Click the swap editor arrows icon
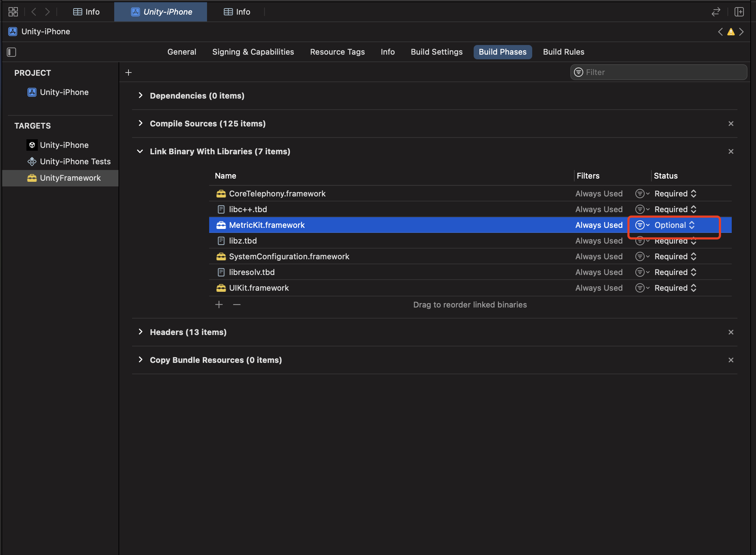 (x=716, y=12)
